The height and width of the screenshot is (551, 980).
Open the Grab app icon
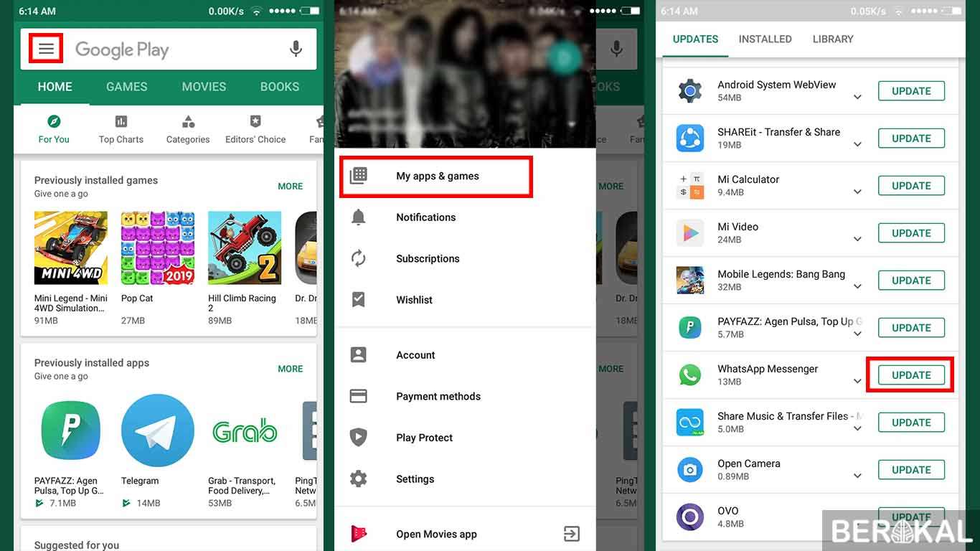(x=245, y=430)
